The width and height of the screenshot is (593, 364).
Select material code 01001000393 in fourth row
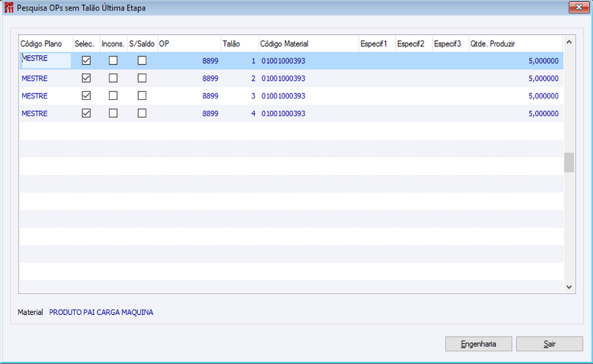tap(283, 113)
